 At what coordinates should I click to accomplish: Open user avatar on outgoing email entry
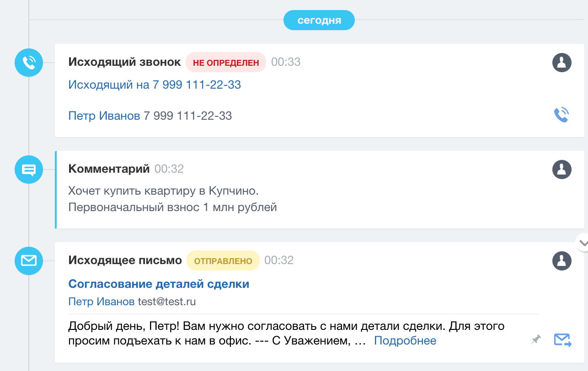[x=562, y=261]
